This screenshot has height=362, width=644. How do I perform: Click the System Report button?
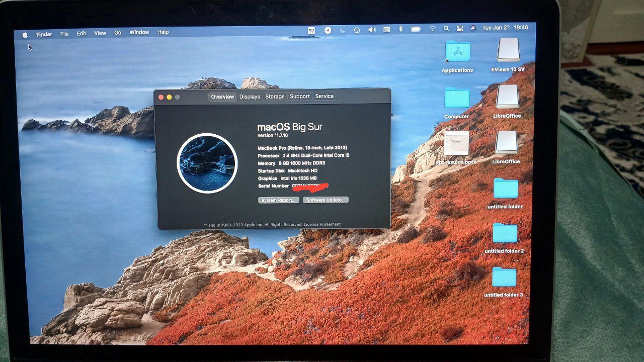[x=278, y=200]
